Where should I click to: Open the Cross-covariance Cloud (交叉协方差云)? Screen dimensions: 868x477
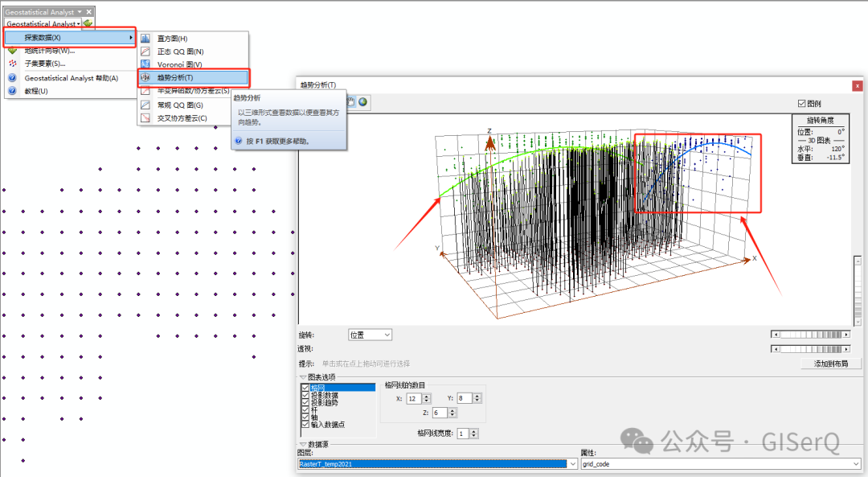coord(182,118)
